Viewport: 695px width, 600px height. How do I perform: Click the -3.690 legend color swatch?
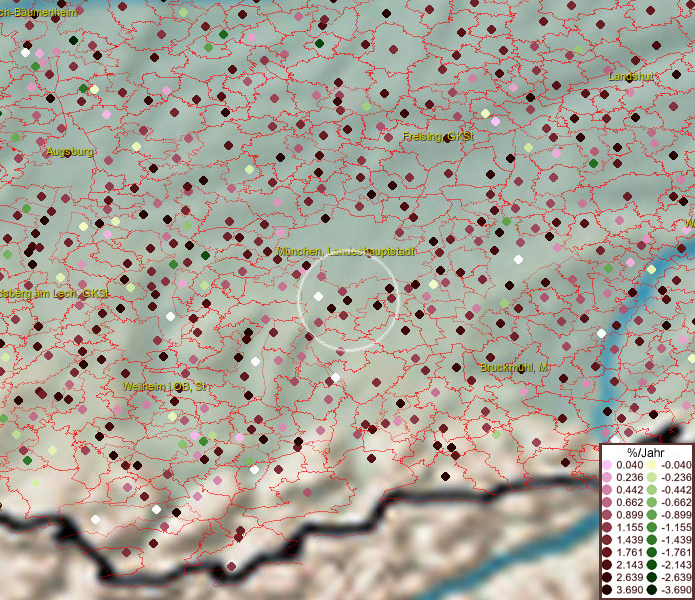[x=652, y=590]
